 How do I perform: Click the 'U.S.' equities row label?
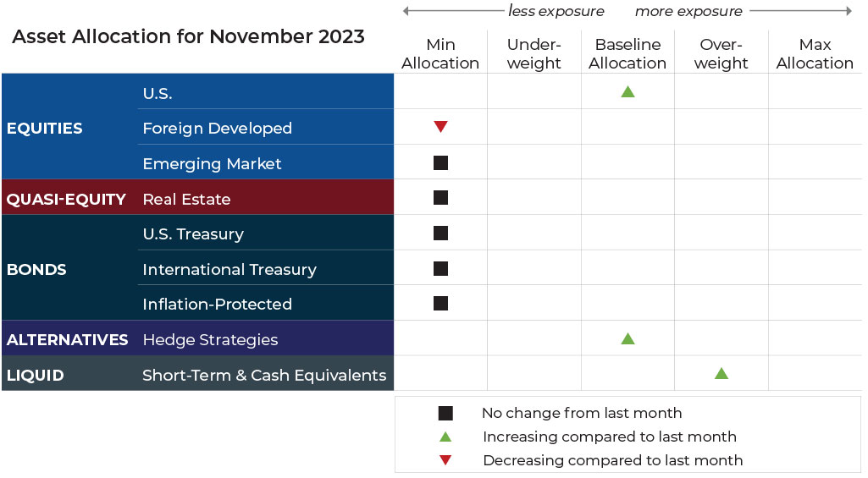pos(158,94)
